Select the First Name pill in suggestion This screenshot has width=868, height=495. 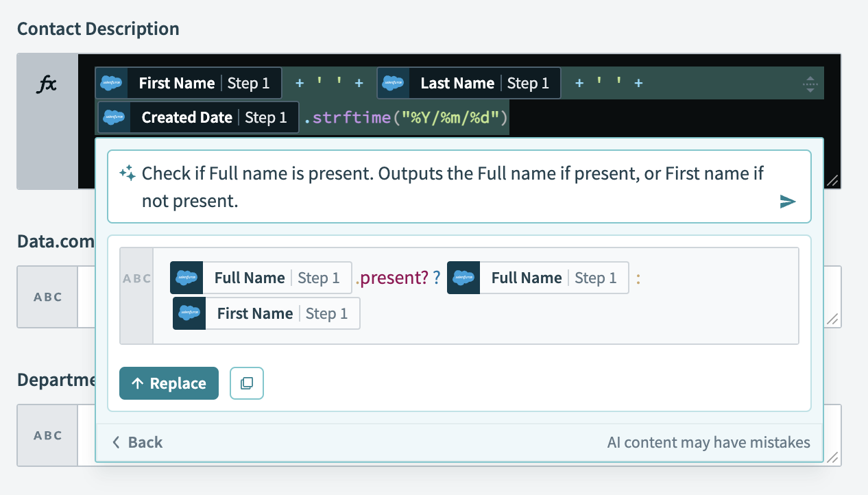click(267, 313)
